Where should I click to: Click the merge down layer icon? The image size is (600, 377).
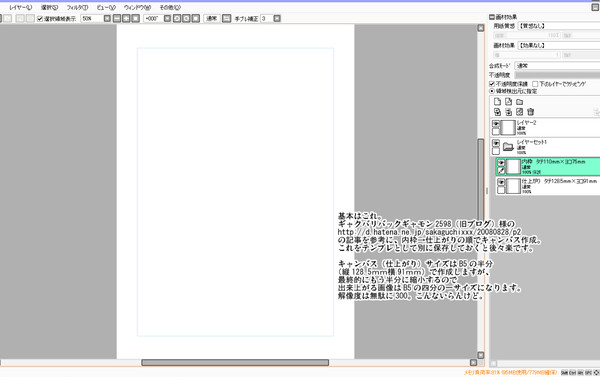click(508, 112)
